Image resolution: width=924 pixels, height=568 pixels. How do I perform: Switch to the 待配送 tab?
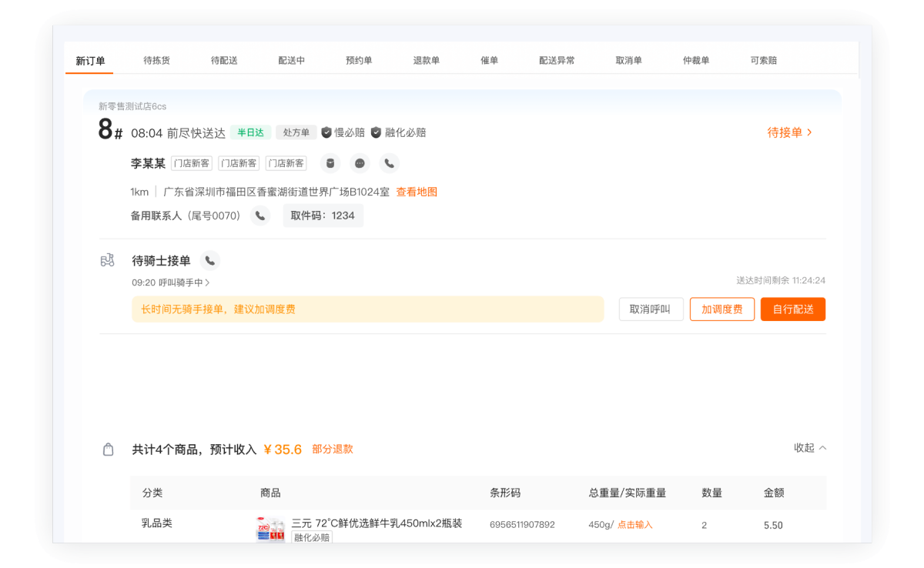224,58
